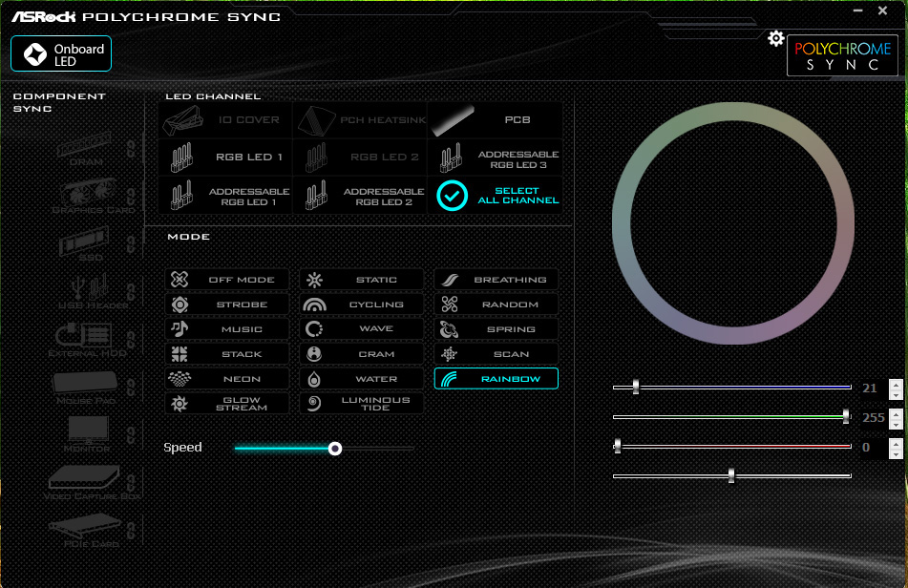Select the IO Cover LED channel
908x588 pixels.
224,120
